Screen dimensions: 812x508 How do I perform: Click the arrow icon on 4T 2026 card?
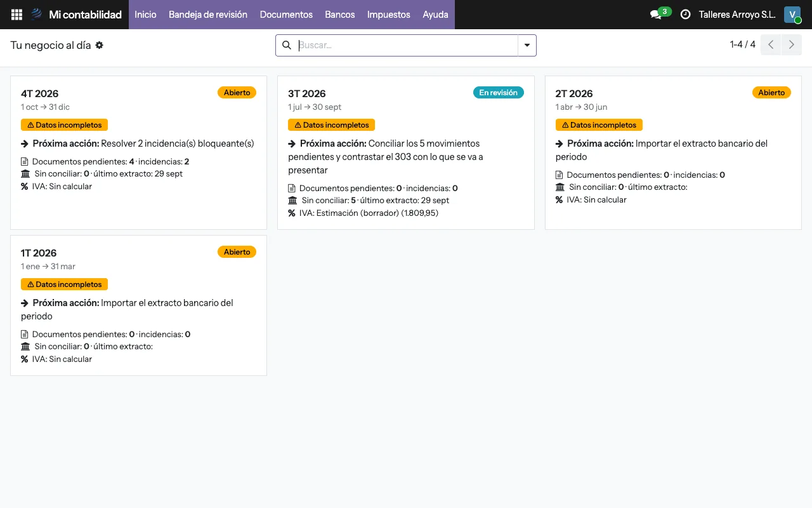pyautogui.click(x=25, y=144)
